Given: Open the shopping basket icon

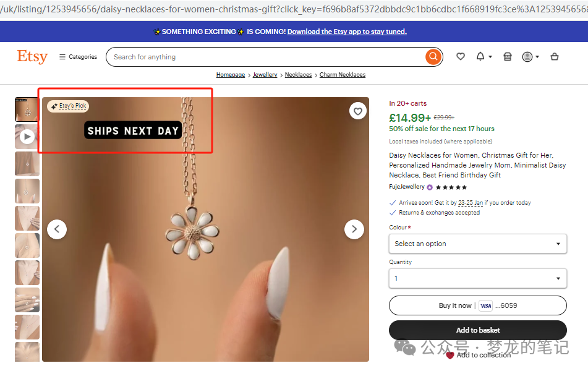Looking at the screenshot, I should point(555,57).
